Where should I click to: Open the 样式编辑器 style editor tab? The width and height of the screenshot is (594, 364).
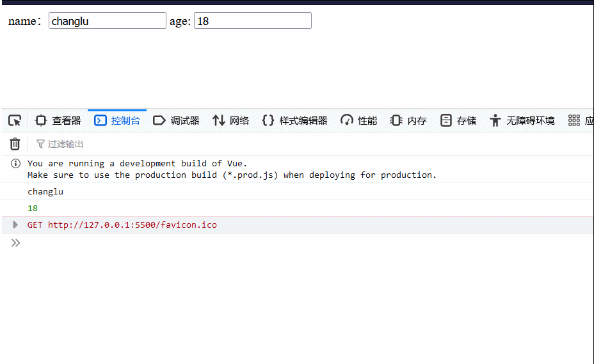coord(294,121)
